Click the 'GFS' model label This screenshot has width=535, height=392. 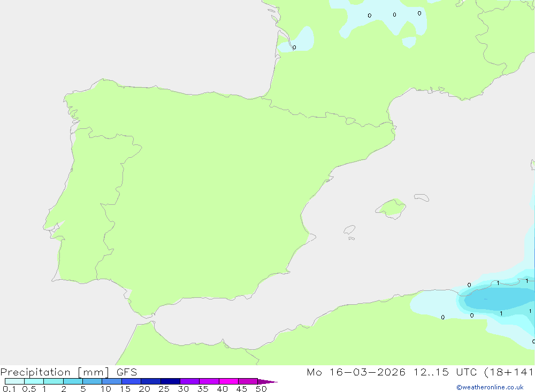127,372
